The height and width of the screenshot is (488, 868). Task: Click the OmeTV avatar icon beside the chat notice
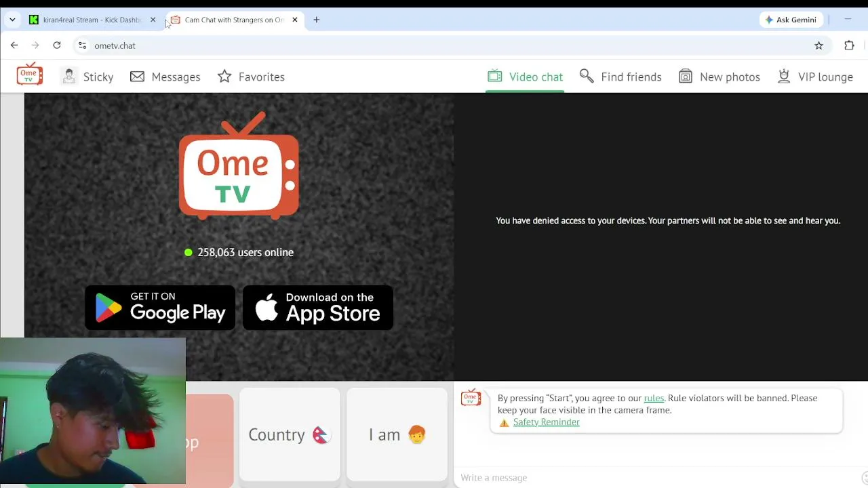click(x=471, y=398)
